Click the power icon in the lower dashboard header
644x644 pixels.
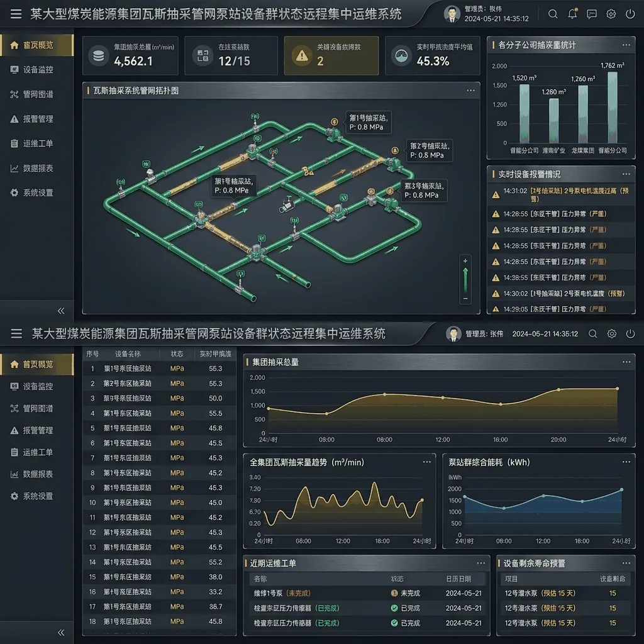pyautogui.click(x=630, y=334)
